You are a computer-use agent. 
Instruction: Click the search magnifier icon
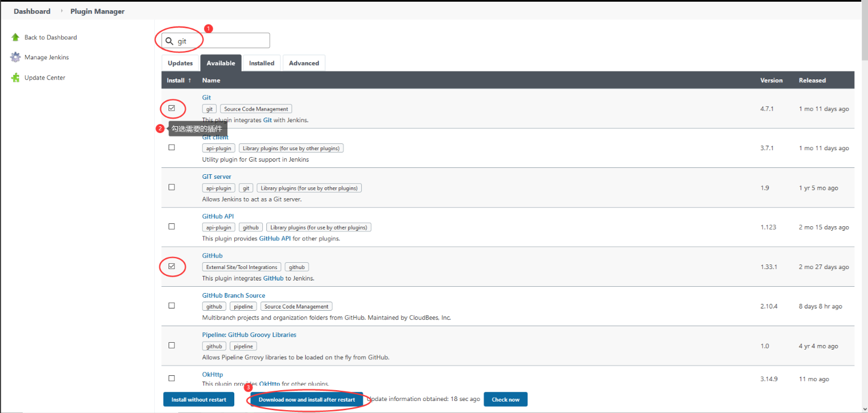[169, 41]
